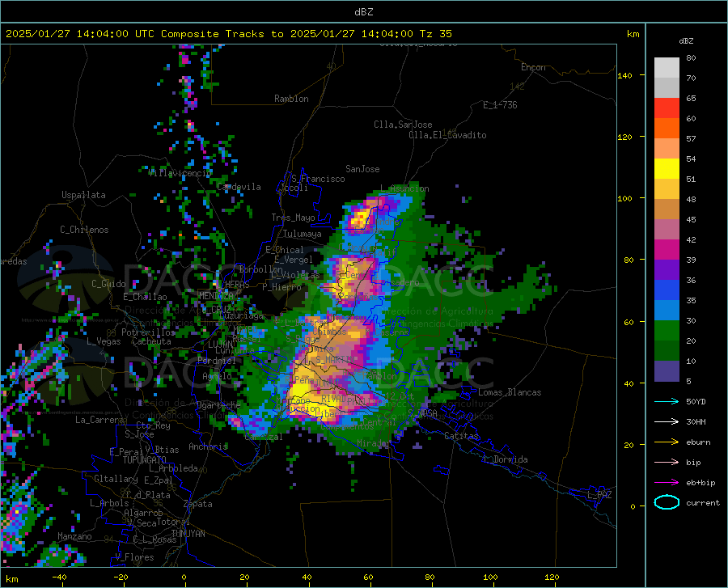Click the 'C_Chilenos' map label
The height and width of the screenshot is (588, 728).
[84, 230]
